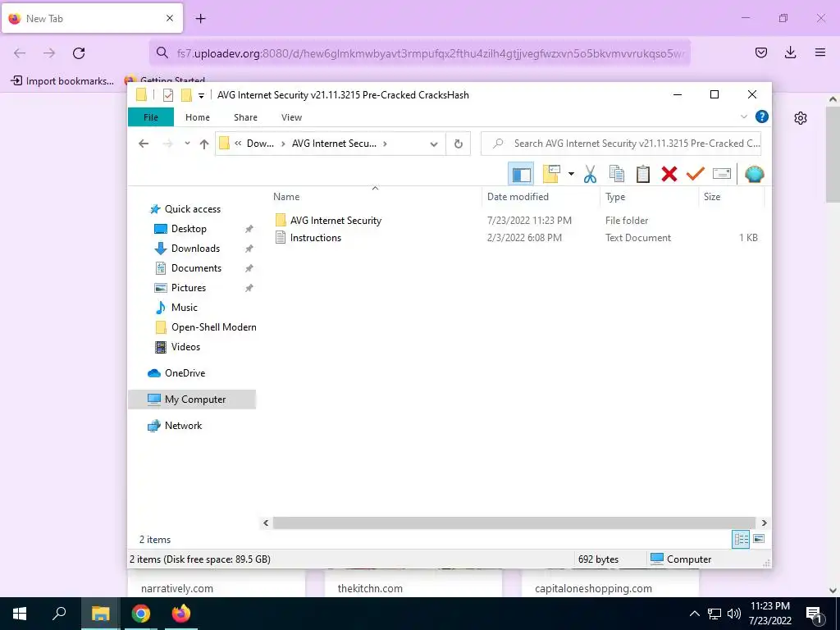Image resolution: width=840 pixels, height=630 pixels.
Task: Click Import bookmarks in Firefox toolbar
Action: coord(62,81)
